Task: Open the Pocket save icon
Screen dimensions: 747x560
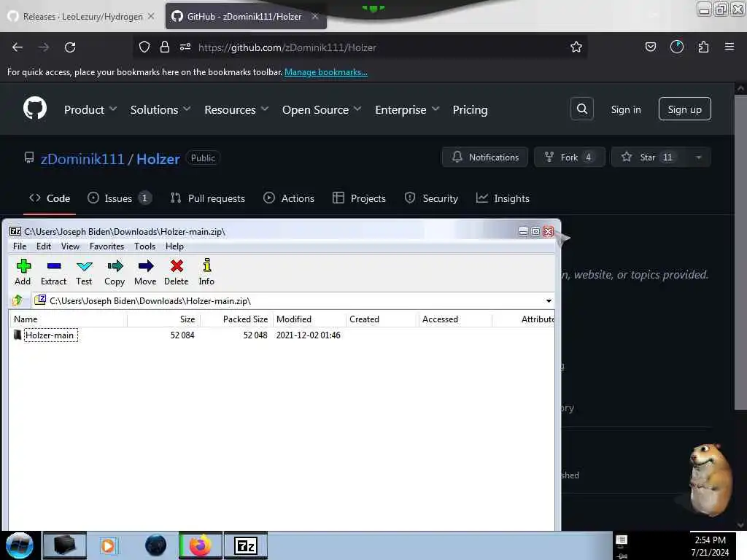Action: coord(650,47)
